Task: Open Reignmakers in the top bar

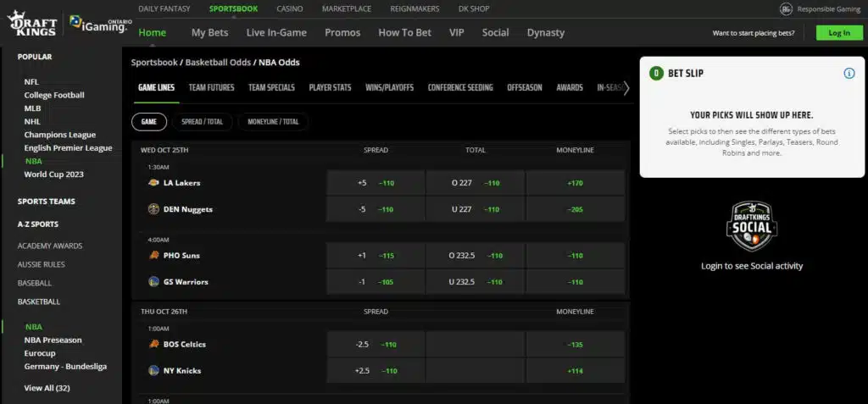Action: point(415,8)
